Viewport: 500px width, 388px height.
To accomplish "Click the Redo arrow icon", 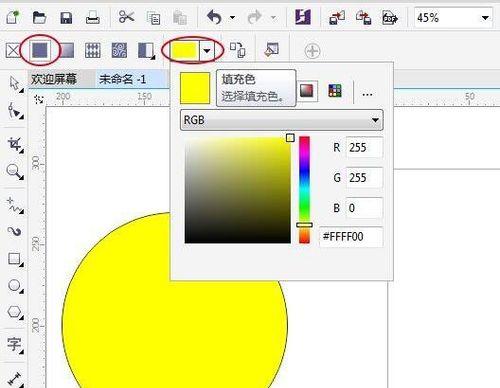I will pyautogui.click(x=255, y=17).
